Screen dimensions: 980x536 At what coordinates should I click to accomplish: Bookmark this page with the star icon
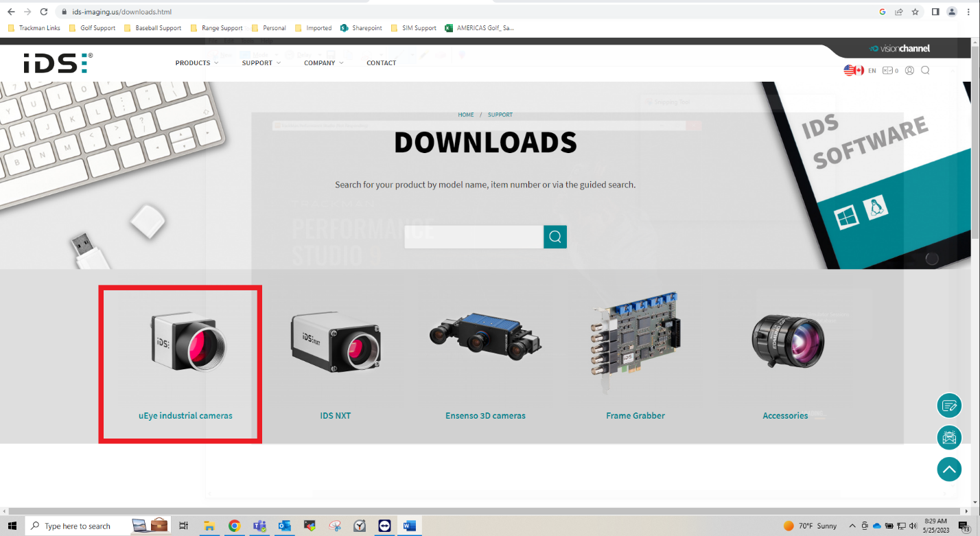click(915, 12)
